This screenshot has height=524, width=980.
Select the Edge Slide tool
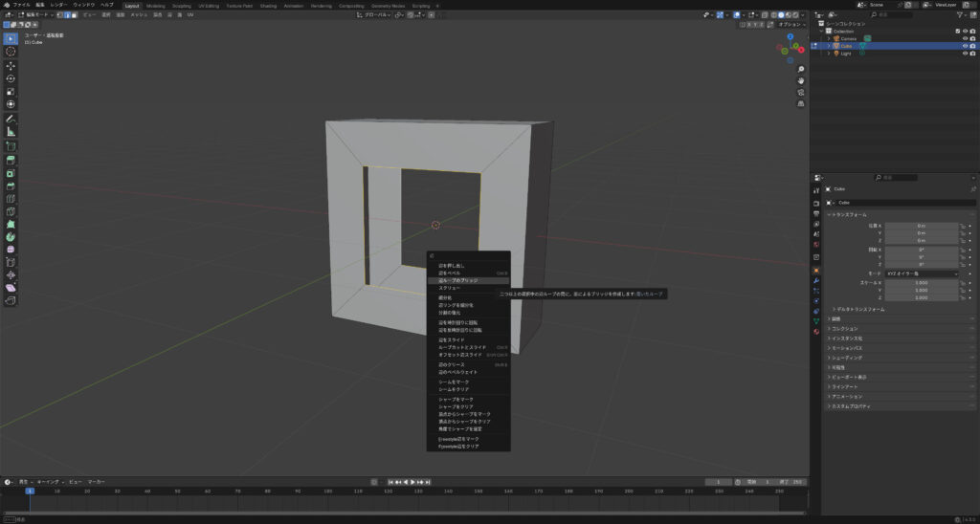click(11, 262)
